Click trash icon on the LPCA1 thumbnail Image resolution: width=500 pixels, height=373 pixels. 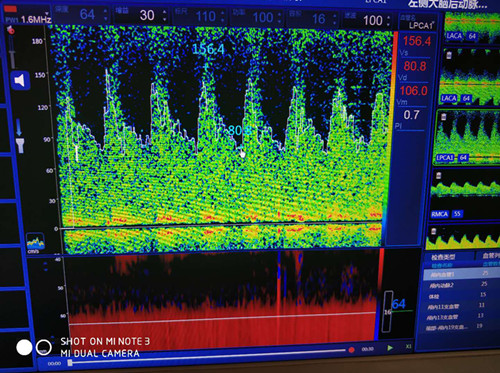(x=443, y=117)
